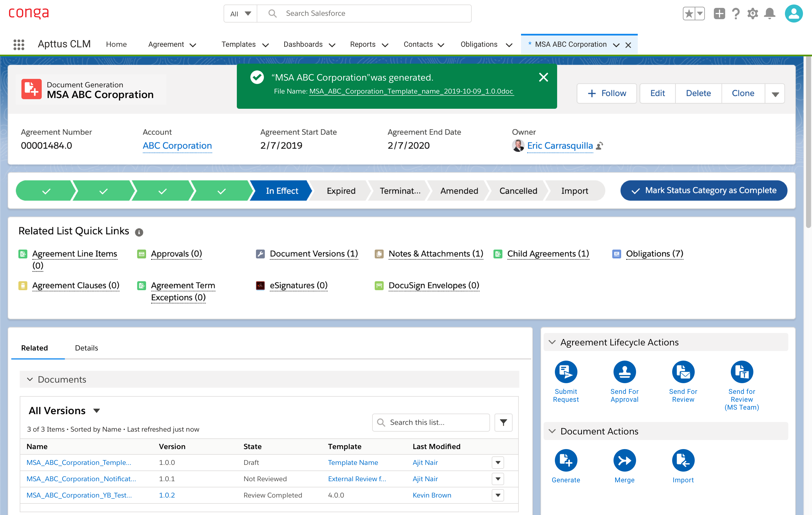Screen dimensions: 812x515
Task: Click the Import document action icon
Action: coord(683,460)
